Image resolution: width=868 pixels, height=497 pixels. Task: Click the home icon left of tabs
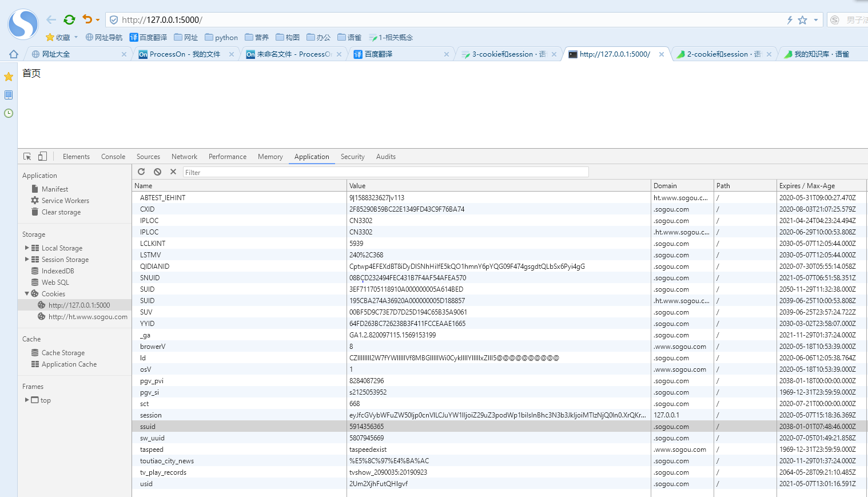[x=14, y=54]
